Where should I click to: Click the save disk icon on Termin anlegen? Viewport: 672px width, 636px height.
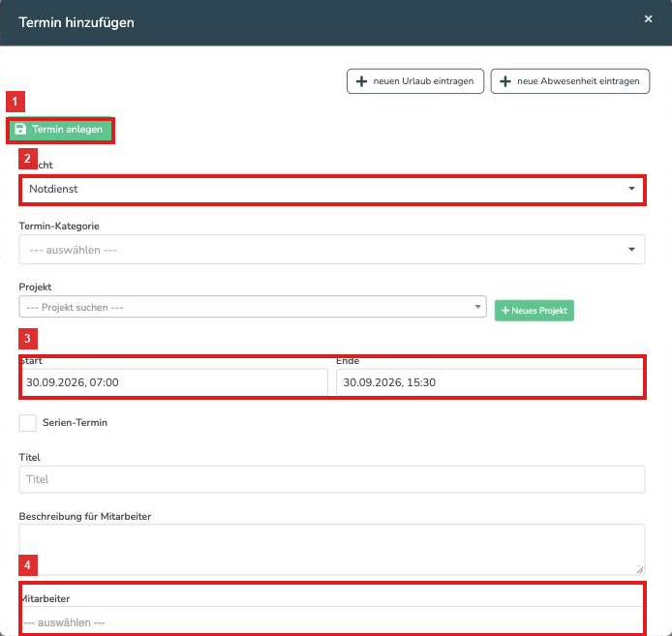20,129
